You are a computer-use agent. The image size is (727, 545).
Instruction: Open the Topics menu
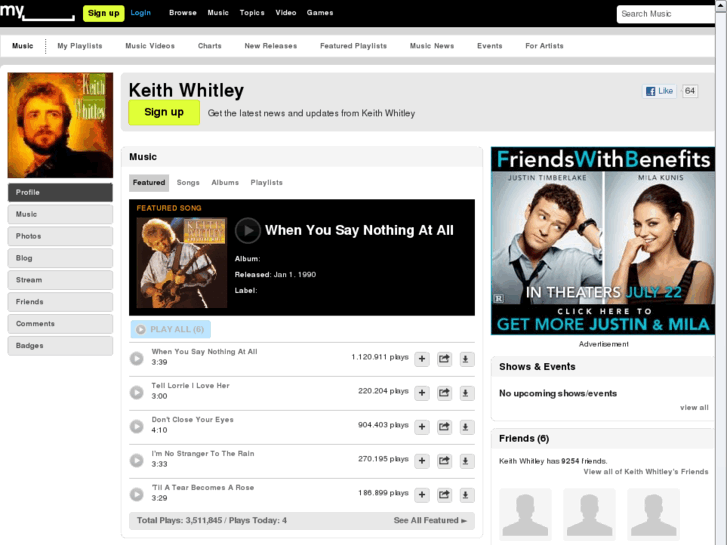point(252,13)
